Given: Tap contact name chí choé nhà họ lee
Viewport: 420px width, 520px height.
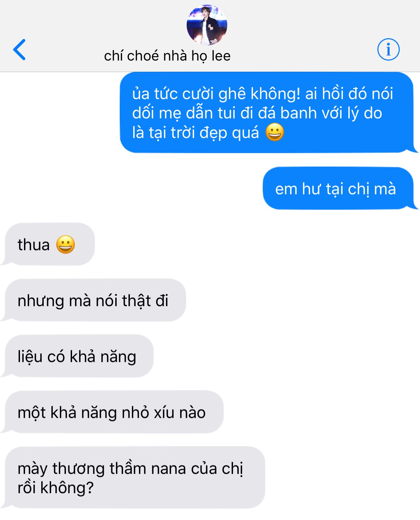Looking at the screenshot, I should coord(167,56).
